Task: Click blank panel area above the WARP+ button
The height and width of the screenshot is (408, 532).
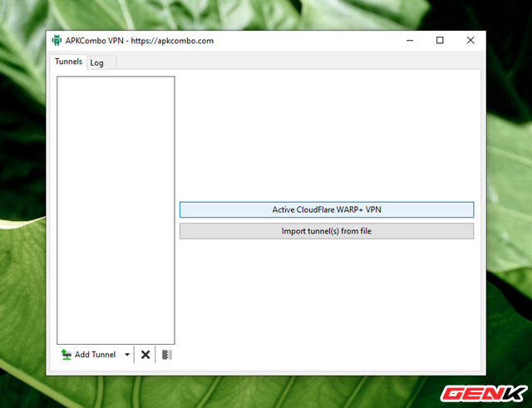Action: (x=326, y=133)
